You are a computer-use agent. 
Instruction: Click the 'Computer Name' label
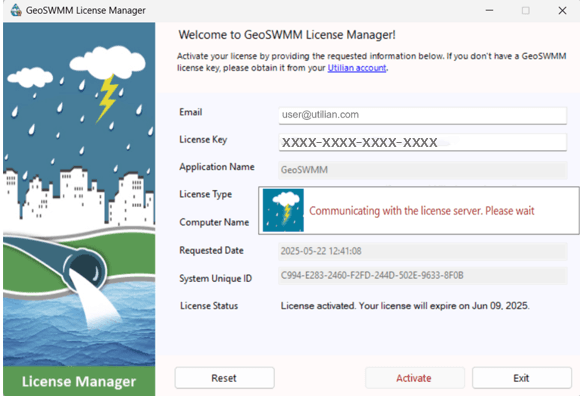(x=214, y=222)
